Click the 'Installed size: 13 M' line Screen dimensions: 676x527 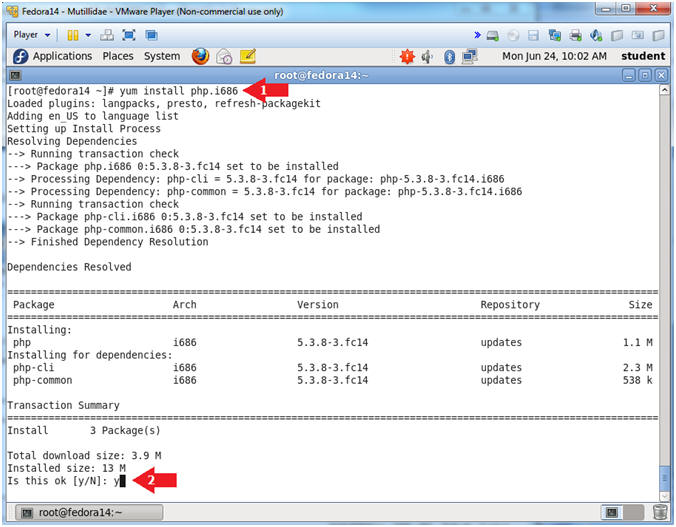click(x=66, y=468)
